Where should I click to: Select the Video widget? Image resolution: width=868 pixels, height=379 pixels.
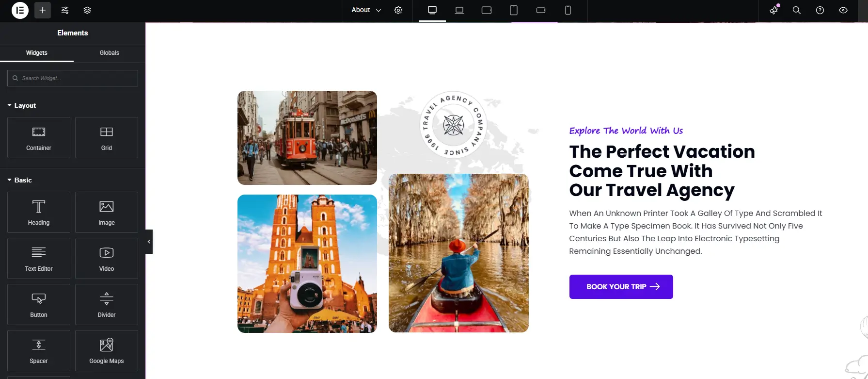pyautogui.click(x=107, y=258)
